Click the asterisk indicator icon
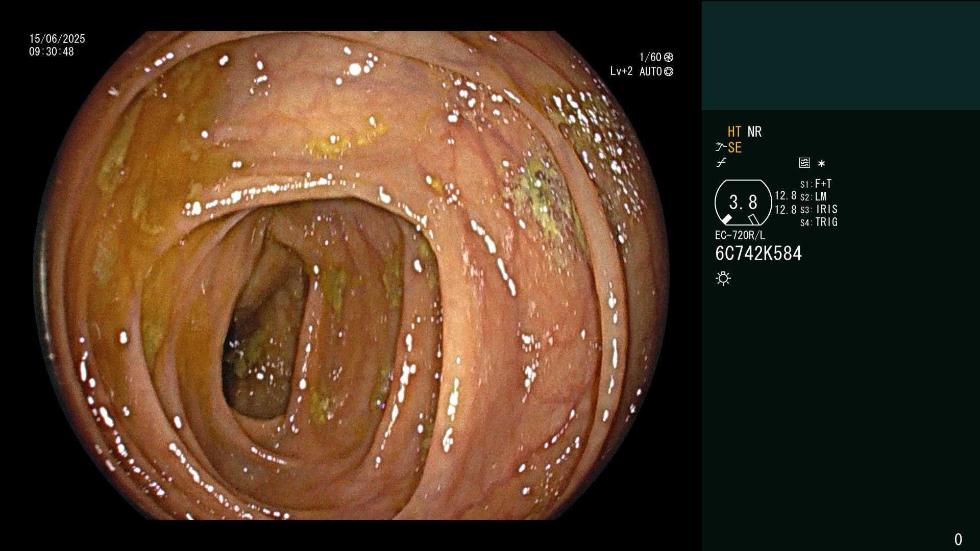The width and height of the screenshot is (980, 551). (821, 164)
